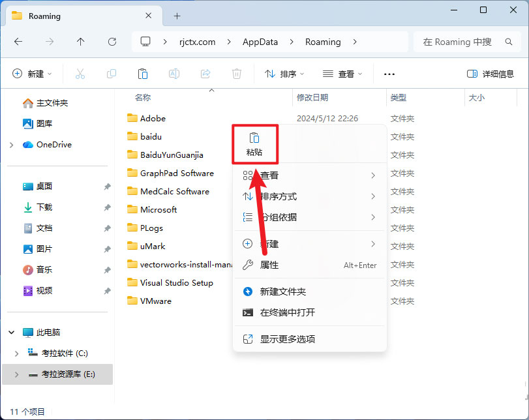Click the search magnifier icon
The image size is (529, 420).
tap(508, 42)
